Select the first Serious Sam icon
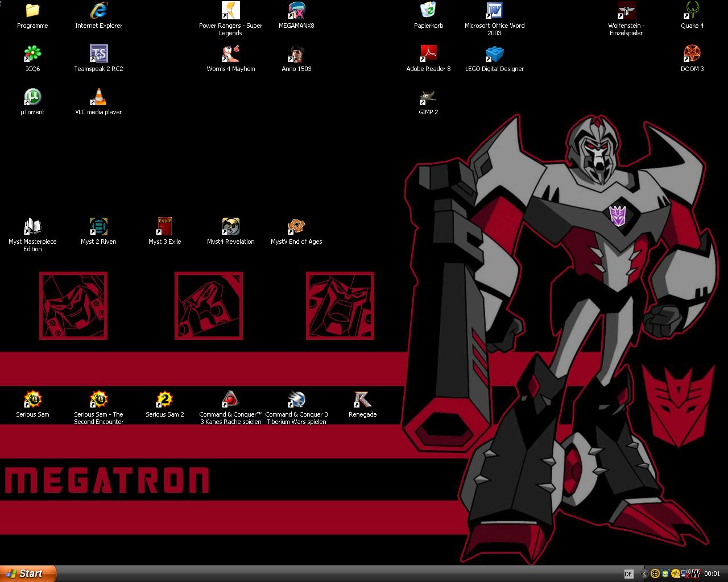Image resolution: width=728 pixels, height=582 pixels. [32, 405]
